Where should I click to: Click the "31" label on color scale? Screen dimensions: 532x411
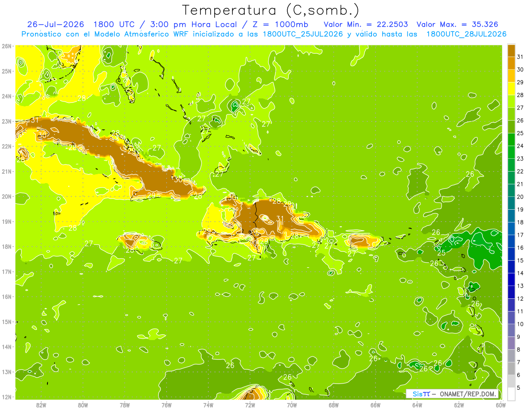[520, 57]
